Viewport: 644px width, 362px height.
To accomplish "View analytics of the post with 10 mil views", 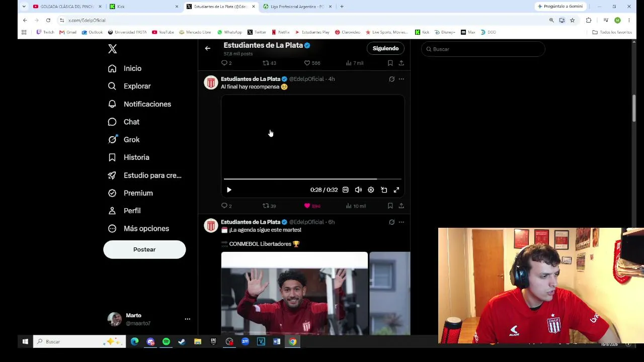I will point(356,206).
